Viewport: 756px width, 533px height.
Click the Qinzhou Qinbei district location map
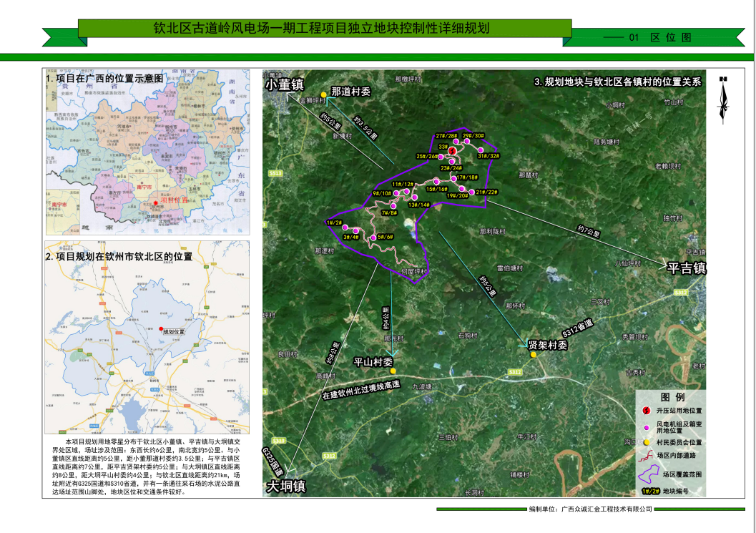147,336
